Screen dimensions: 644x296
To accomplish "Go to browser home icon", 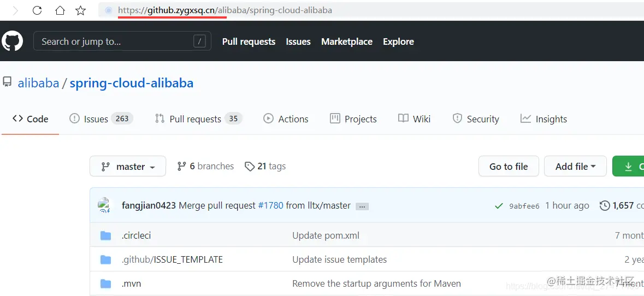I will [x=60, y=11].
